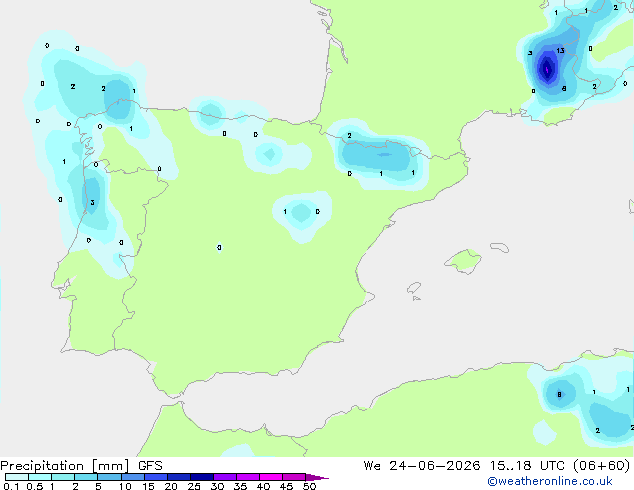
Task: Pick the 1–2 mm legend swatch
Action: (63, 477)
